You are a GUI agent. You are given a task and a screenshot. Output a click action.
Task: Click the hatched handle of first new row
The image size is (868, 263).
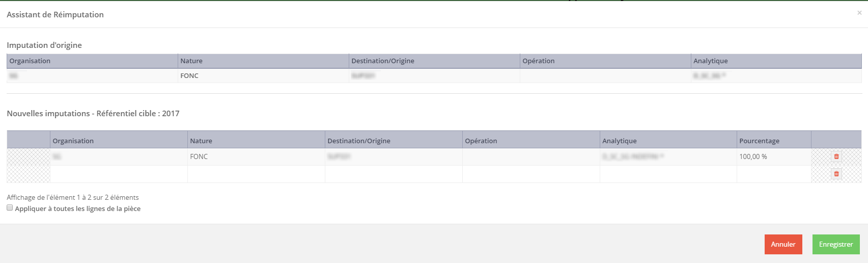click(29, 156)
